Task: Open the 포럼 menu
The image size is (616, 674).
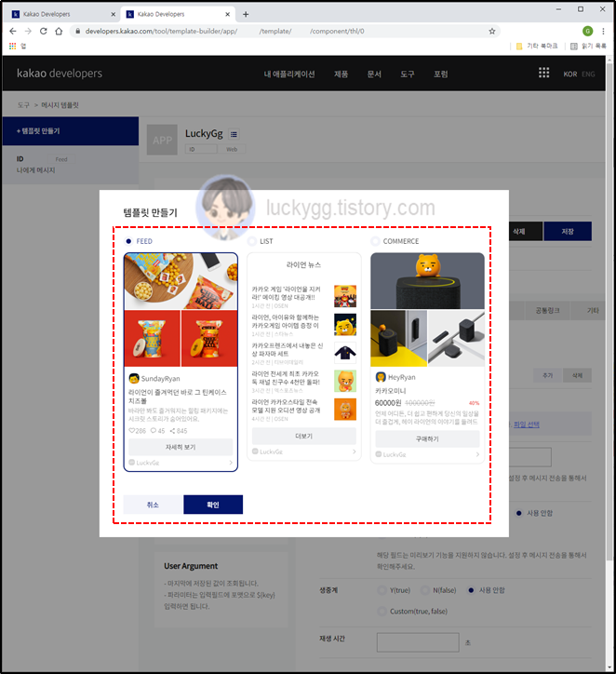Action: (x=441, y=74)
